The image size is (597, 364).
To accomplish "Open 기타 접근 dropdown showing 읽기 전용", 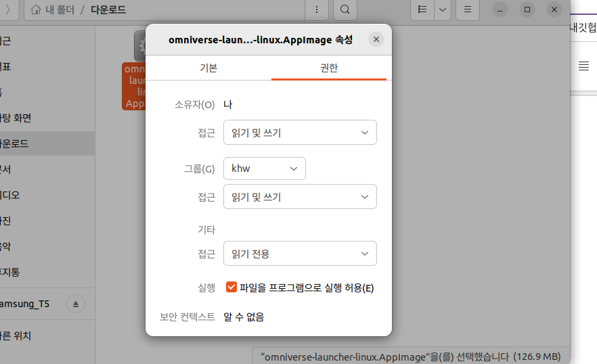I will point(300,254).
